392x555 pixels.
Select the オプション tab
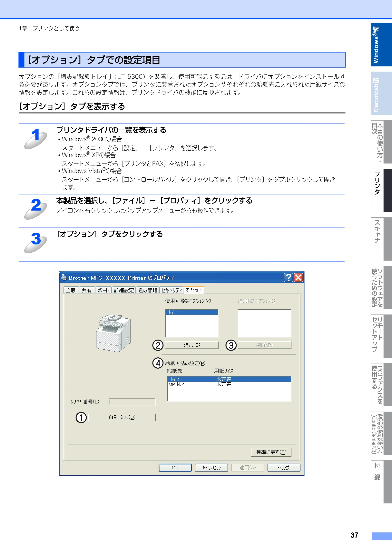point(194,290)
